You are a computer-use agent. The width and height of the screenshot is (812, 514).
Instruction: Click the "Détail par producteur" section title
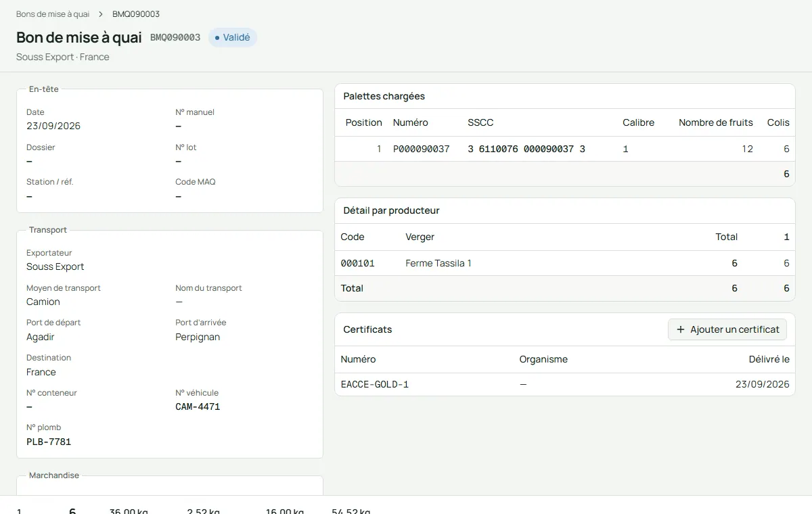point(392,210)
